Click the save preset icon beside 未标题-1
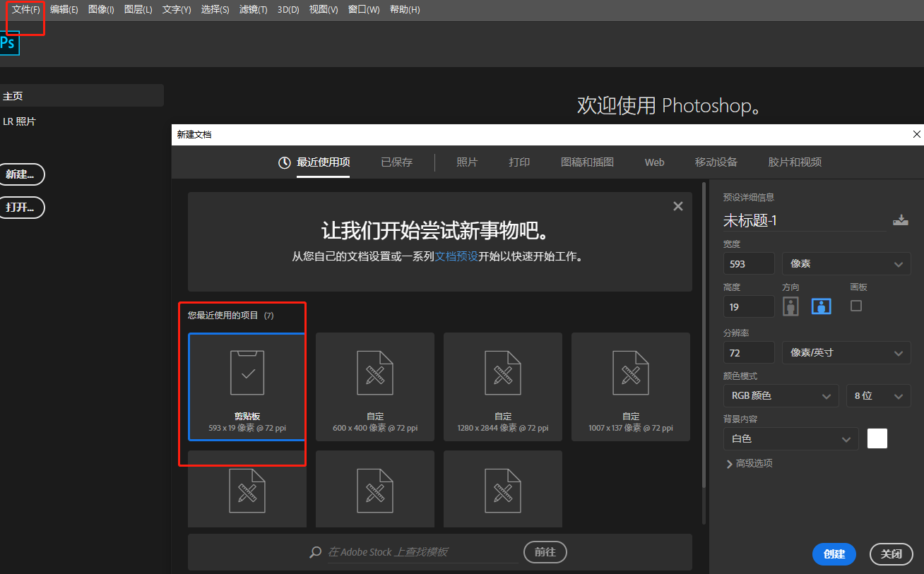This screenshot has height=574, width=924. (x=900, y=220)
